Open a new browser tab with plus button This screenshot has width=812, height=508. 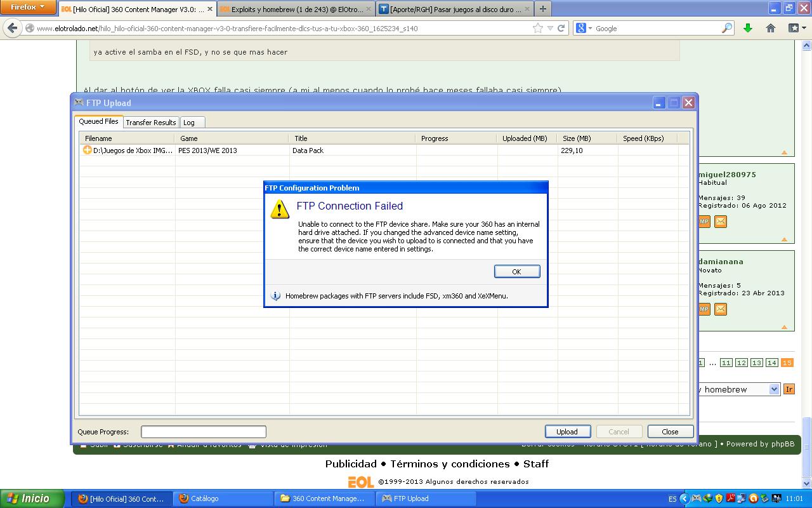tap(542, 10)
